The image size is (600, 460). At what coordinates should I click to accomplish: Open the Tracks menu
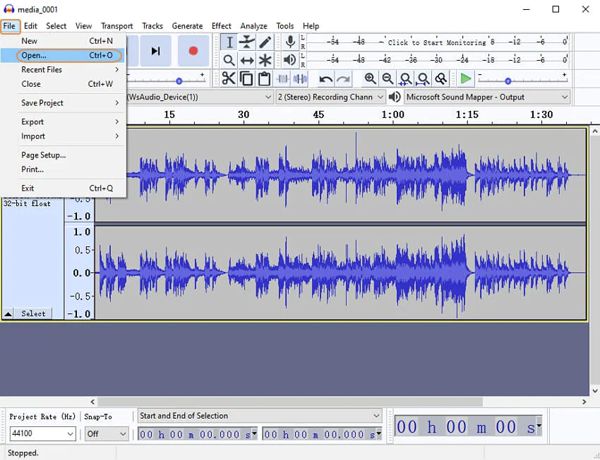152,26
